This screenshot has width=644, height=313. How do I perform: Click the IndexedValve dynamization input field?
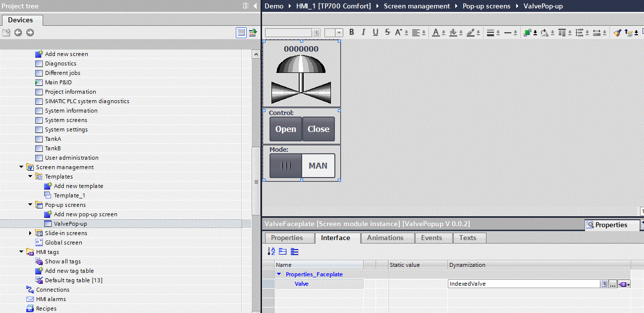coord(524,284)
